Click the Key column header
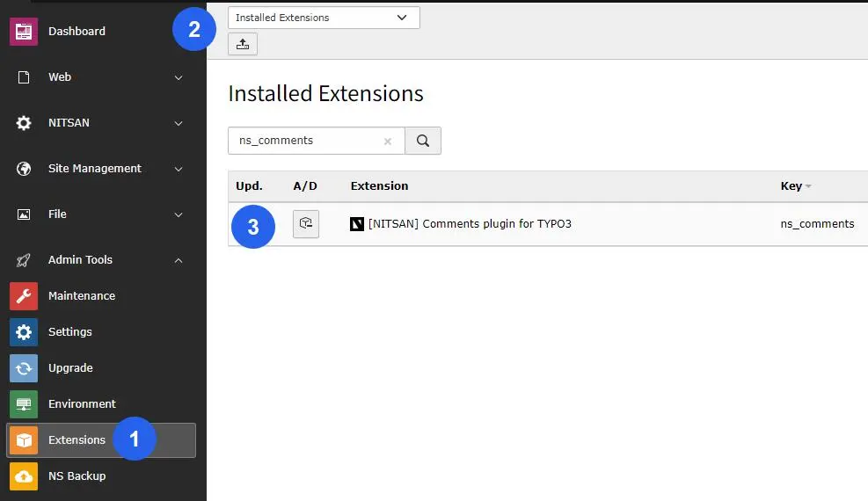The image size is (868, 501). [x=791, y=186]
